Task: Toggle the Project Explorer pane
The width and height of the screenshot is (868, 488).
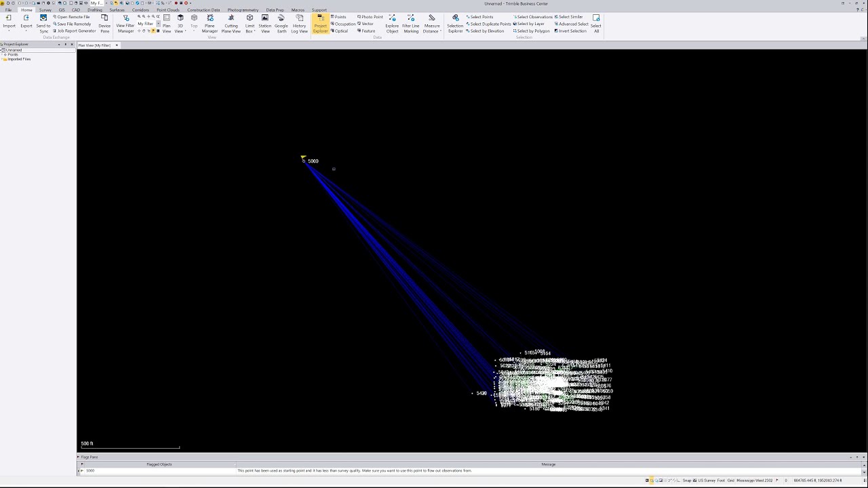Action: tap(320, 23)
